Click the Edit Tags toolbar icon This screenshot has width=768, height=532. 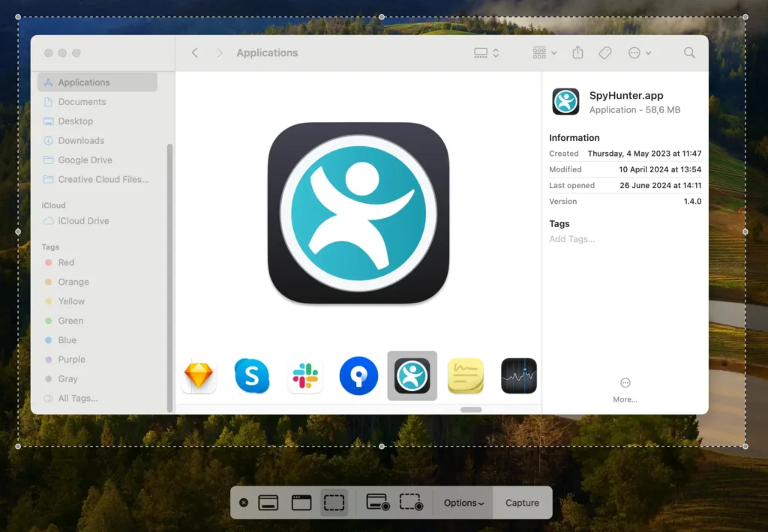605,52
